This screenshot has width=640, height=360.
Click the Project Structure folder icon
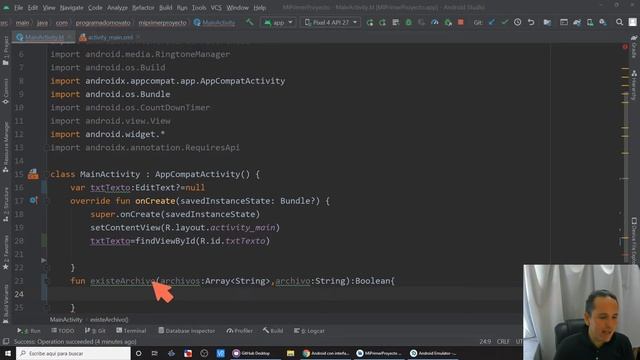[x=547, y=22]
